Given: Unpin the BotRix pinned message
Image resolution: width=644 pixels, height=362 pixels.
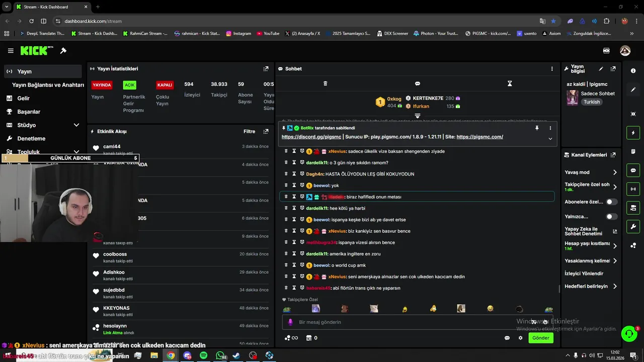Looking at the screenshot, I should (537, 128).
